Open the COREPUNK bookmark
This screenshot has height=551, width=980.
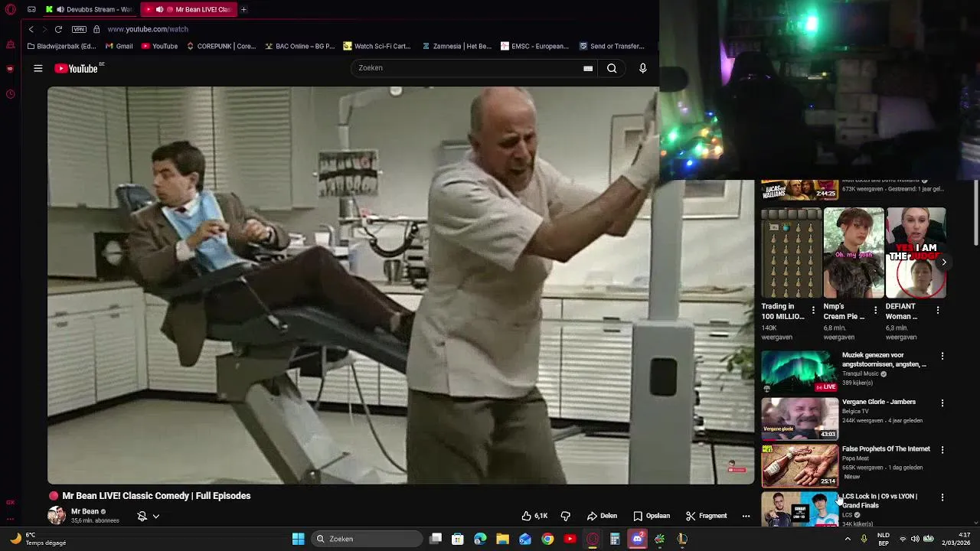tap(221, 46)
